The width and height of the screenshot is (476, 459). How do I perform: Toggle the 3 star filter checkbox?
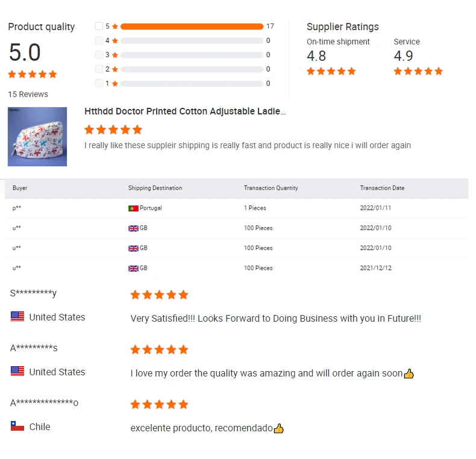99,55
